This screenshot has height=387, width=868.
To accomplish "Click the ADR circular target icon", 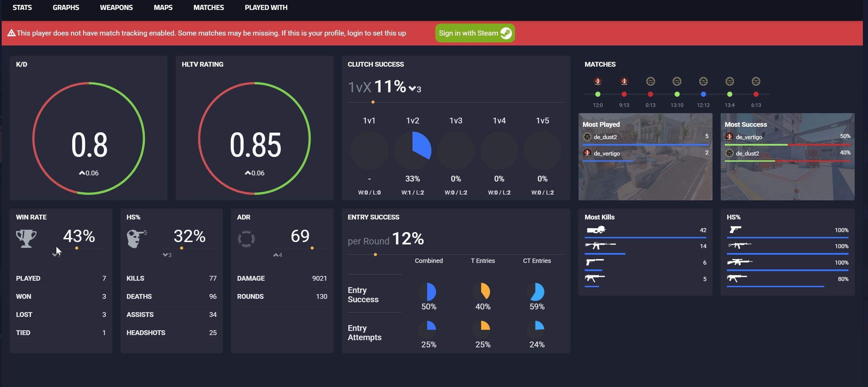I will [246, 239].
